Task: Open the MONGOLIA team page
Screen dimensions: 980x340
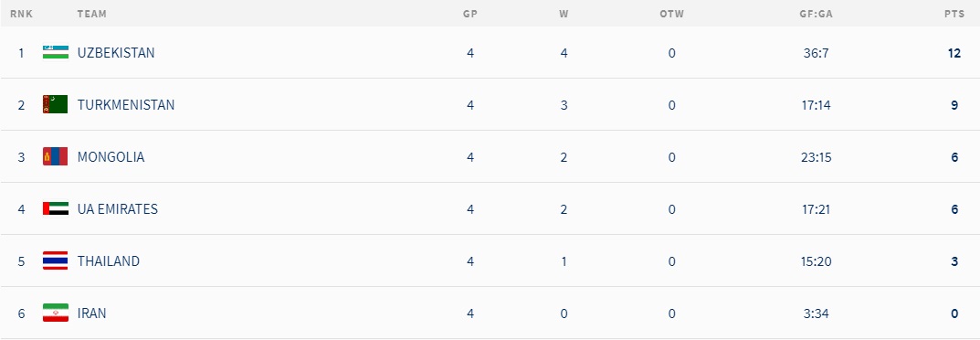Action: coord(111,157)
